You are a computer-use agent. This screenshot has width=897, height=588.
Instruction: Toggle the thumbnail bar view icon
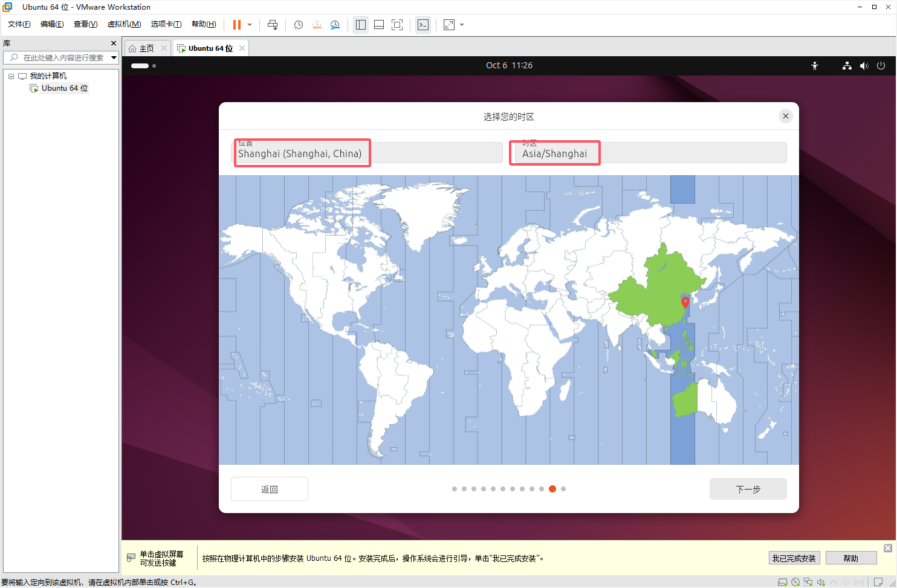(379, 25)
